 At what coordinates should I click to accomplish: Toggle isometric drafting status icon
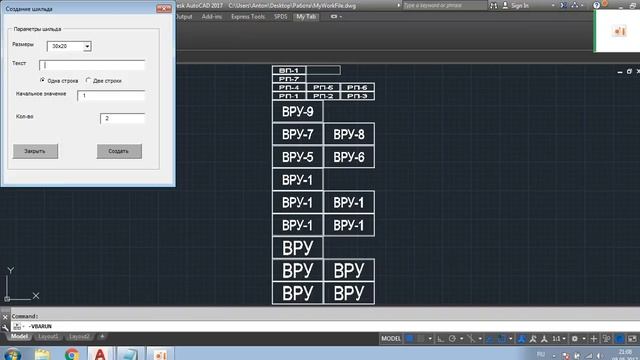[x=471, y=338]
